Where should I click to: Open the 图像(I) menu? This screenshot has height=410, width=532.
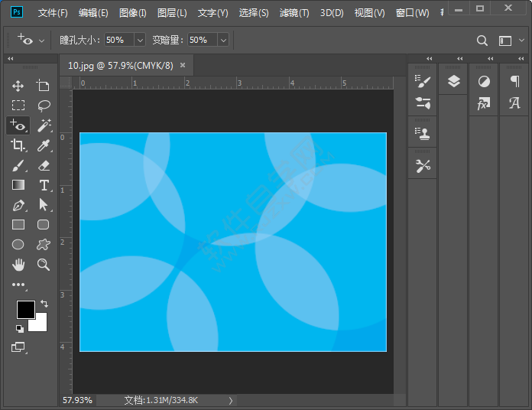point(133,13)
